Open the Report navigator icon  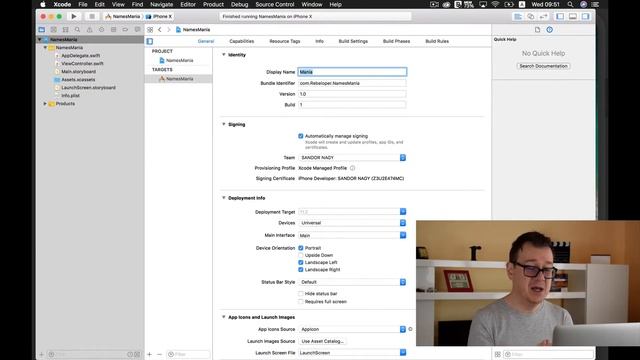(137, 30)
